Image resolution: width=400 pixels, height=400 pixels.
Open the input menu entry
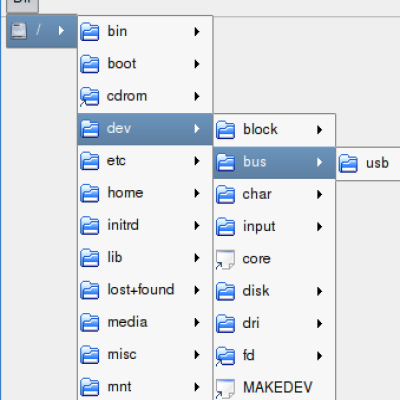point(274,227)
